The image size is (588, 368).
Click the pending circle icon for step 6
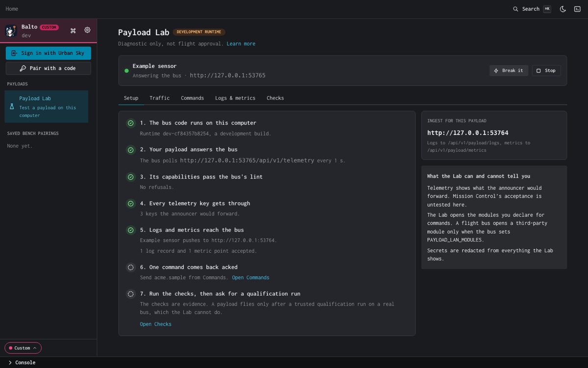point(131,267)
